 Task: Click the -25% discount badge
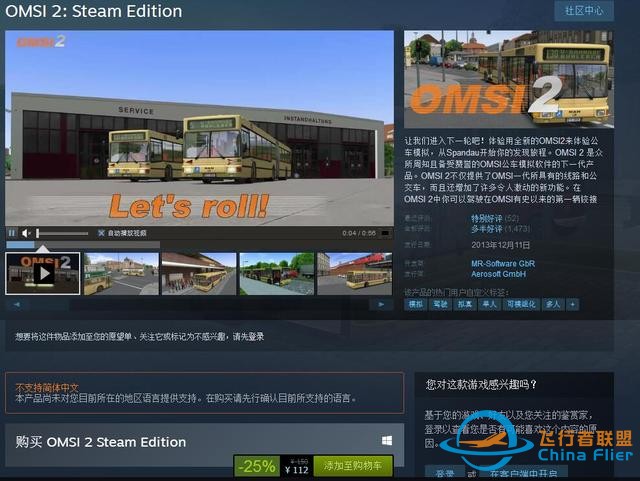(257, 466)
